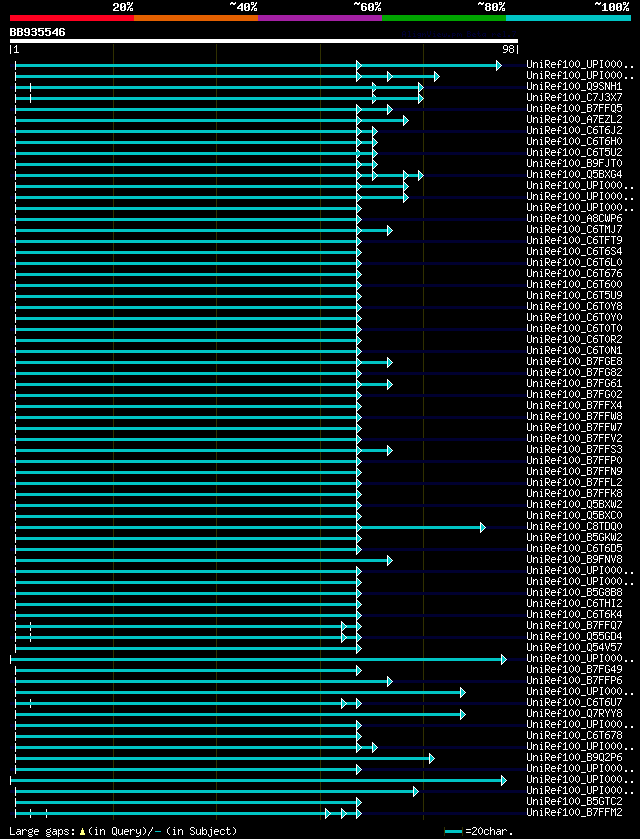Click the white query sequence bar

[264, 41]
